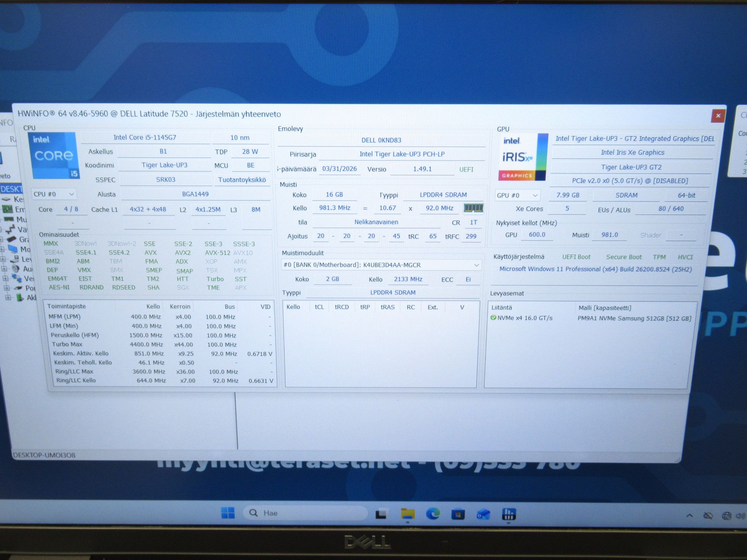Expand the memory module BANK 0 dropdown
The image size is (747, 560).
[381, 265]
